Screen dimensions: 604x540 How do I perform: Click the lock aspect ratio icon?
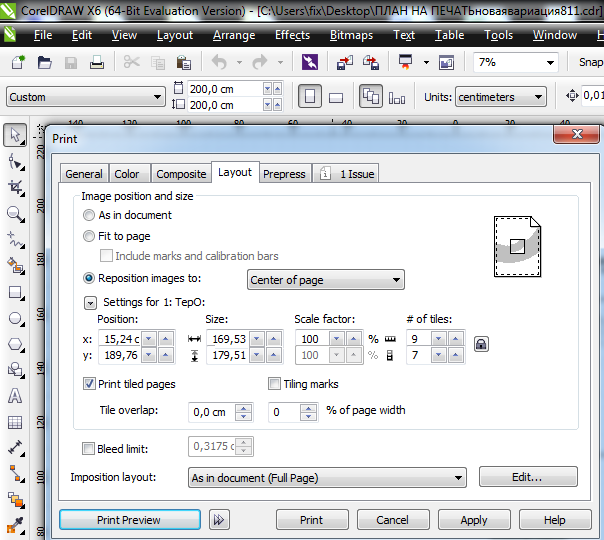click(481, 344)
